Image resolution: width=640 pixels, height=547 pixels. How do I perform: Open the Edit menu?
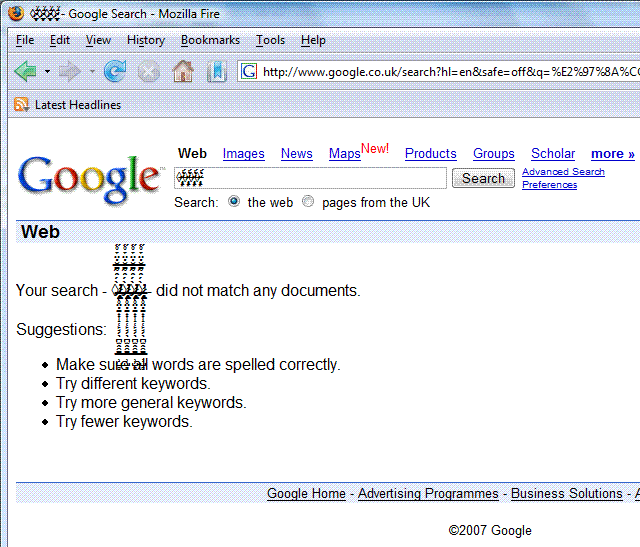pos(60,40)
